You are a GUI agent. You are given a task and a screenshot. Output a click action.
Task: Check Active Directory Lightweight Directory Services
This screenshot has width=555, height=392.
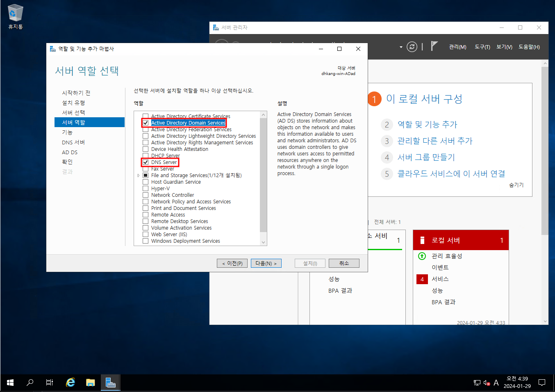tap(146, 136)
